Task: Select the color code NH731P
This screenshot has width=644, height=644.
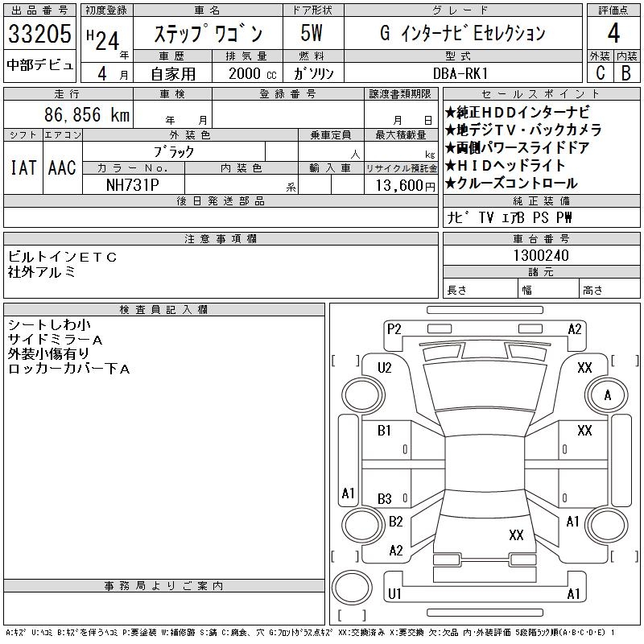Action: (x=133, y=184)
